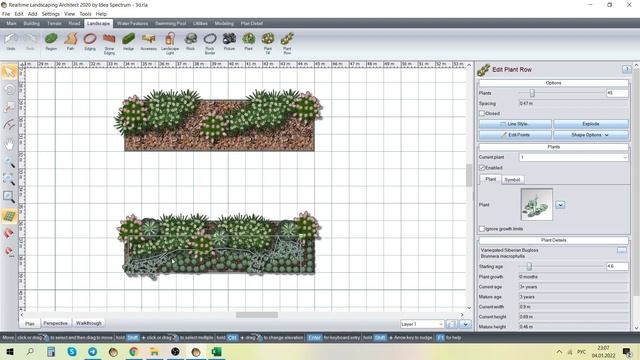Screen dimensions: 640x360
Task: Select the Plant Fill tool
Action: [x=268, y=44]
